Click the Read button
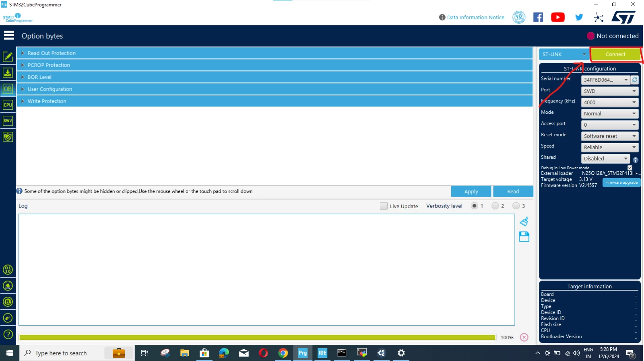Screen dimensions: 644x361 pos(513,192)
